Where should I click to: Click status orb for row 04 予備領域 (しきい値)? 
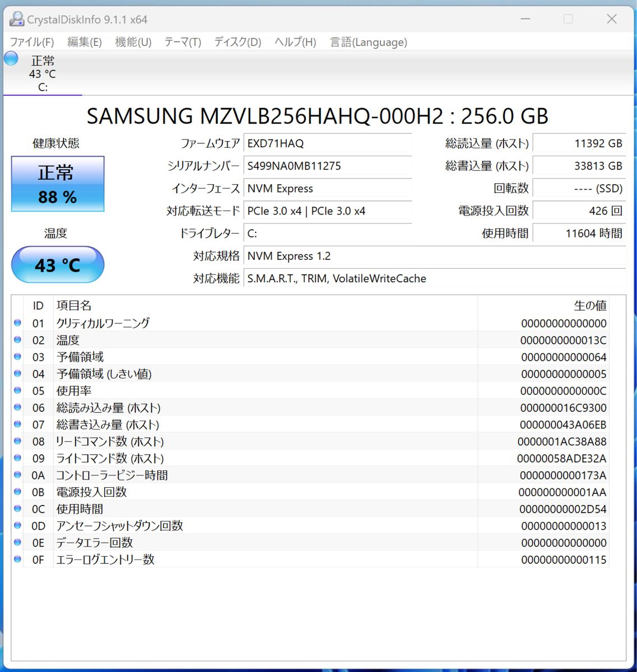pos(17,374)
